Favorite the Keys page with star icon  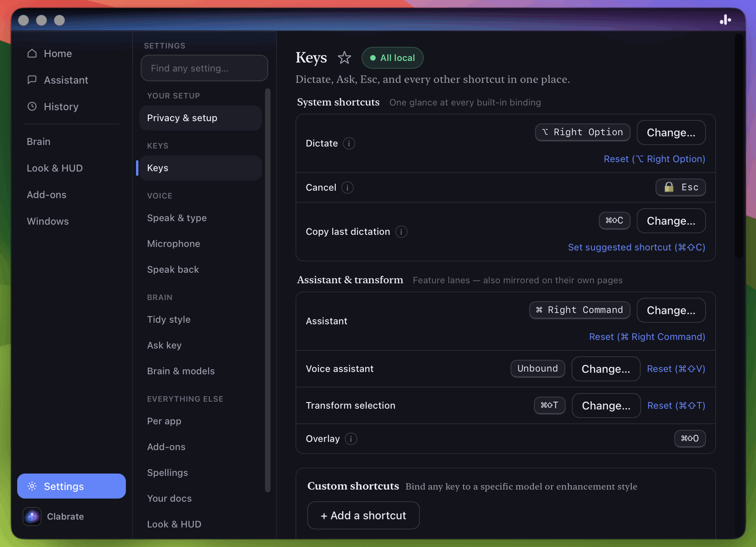pos(344,58)
